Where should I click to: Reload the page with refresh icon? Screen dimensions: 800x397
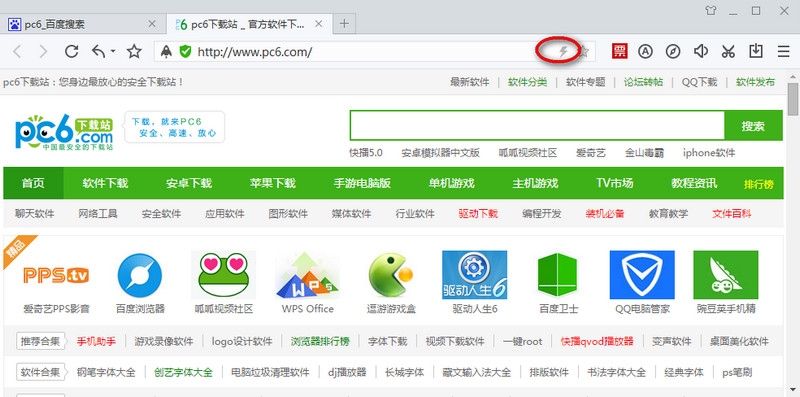coord(71,51)
